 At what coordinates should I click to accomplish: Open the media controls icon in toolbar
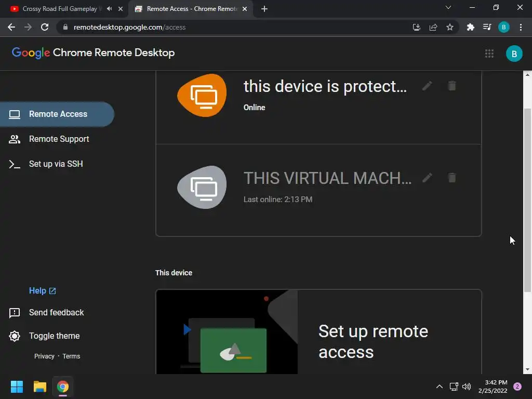(x=487, y=27)
